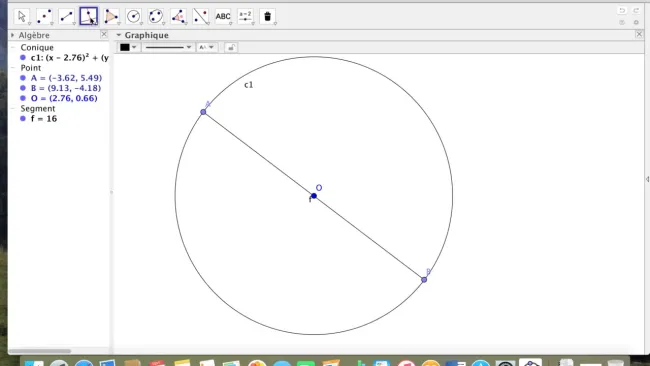This screenshot has height=366, width=650.
Task: Select the Reflect about line tool
Action: pyautogui.click(x=201, y=17)
